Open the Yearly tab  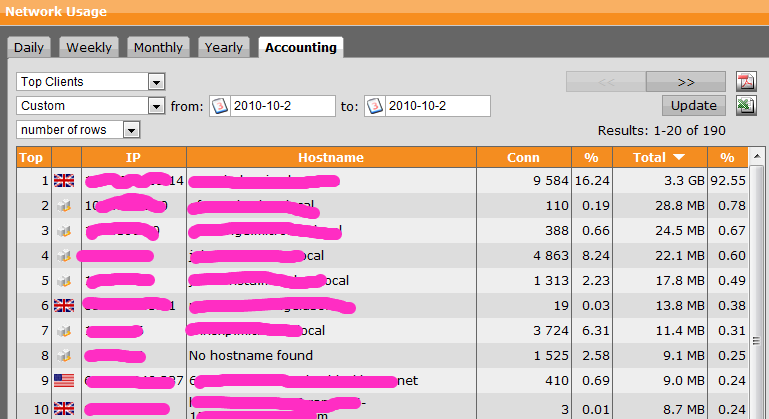(x=223, y=47)
